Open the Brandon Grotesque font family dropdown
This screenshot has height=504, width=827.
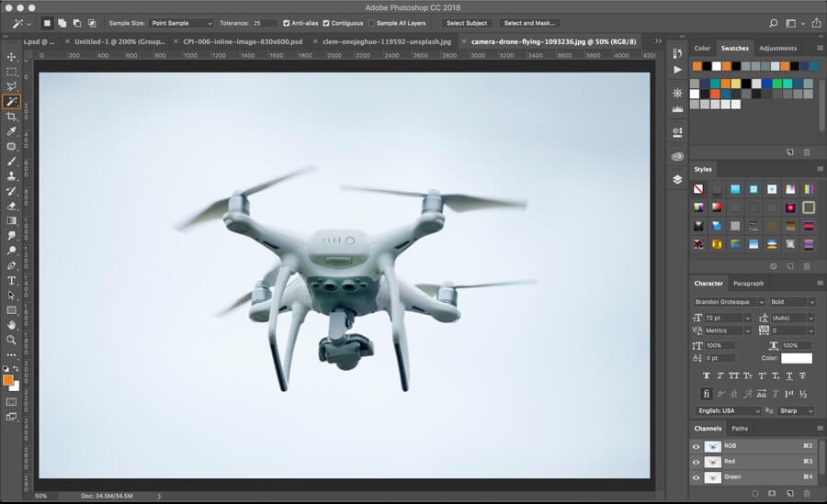point(730,302)
